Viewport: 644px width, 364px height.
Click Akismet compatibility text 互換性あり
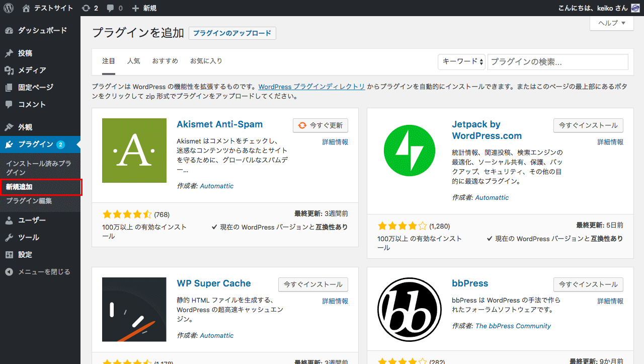click(331, 227)
